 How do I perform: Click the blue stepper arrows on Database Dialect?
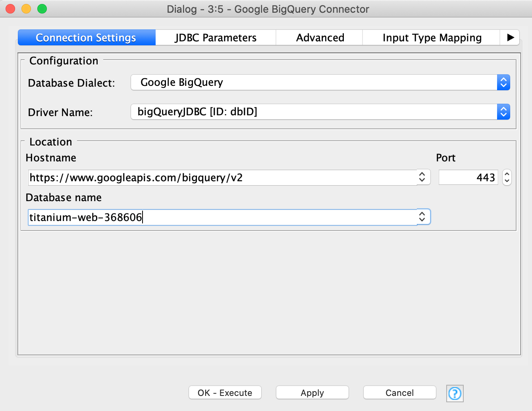(503, 82)
